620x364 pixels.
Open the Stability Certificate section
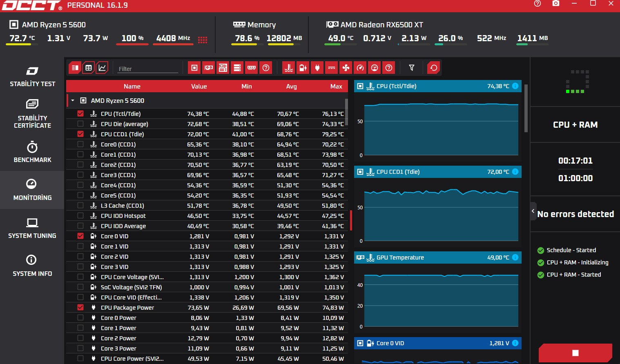(32, 114)
